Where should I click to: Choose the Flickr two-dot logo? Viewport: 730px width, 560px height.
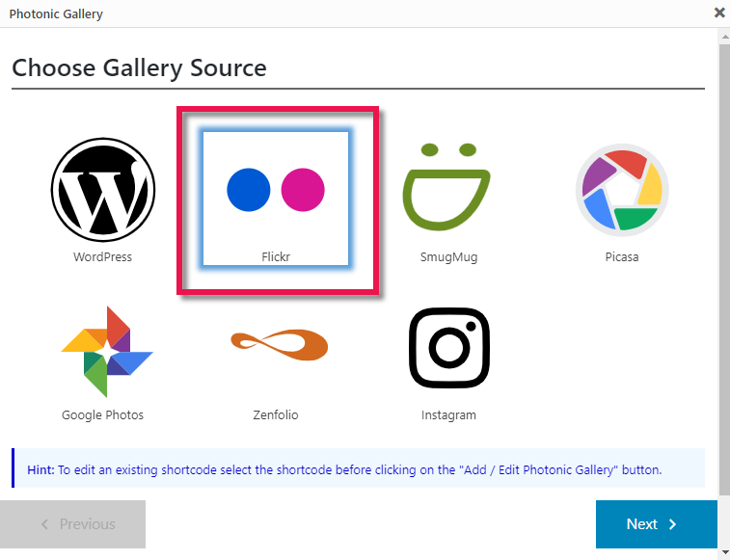click(x=276, y=189)
